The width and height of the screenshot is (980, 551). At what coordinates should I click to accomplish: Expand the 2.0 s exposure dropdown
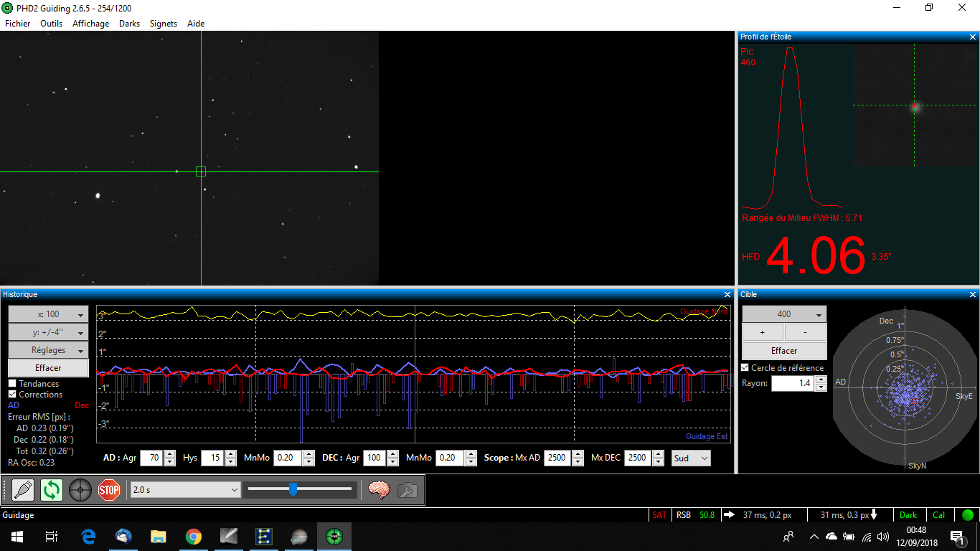click(185, 489)
